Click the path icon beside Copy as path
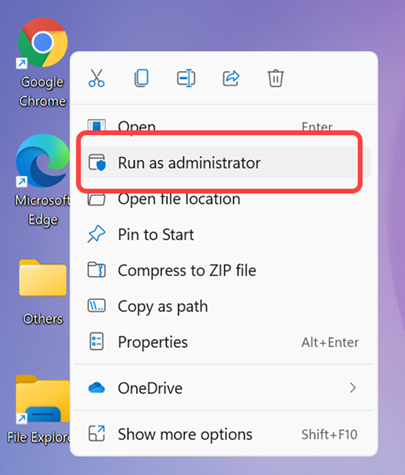 coord(97,306)
